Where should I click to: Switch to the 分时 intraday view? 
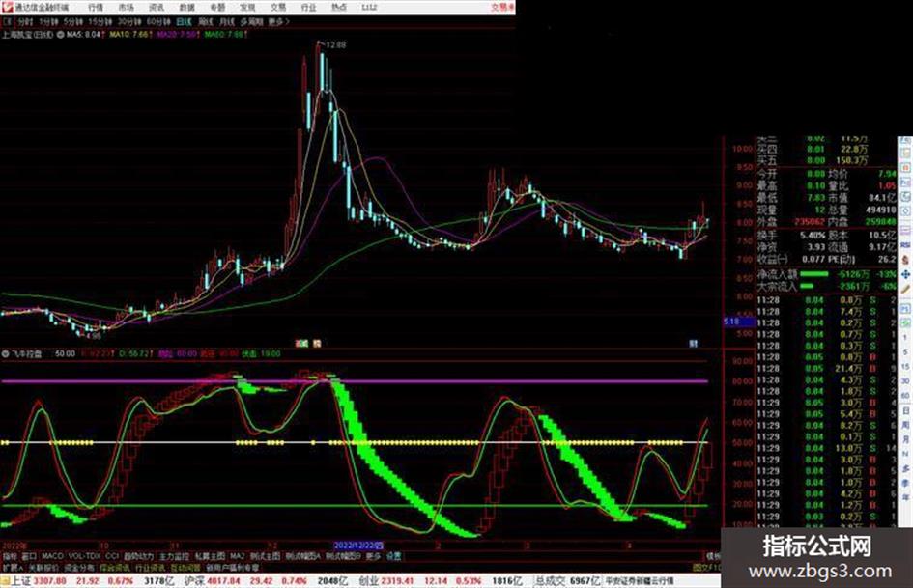pyautogui.click(x=25, y=22)
